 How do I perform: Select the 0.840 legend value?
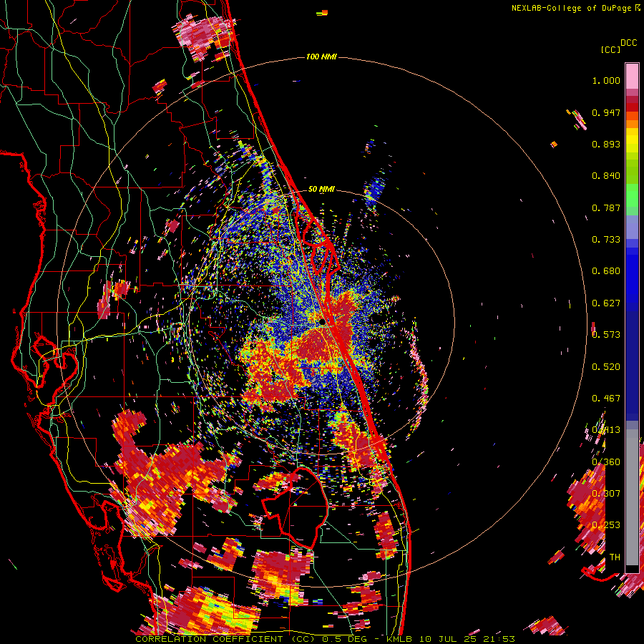click(606, 176)
